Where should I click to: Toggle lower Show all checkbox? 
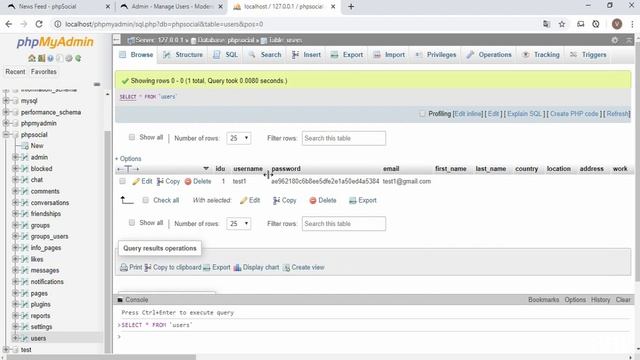[x=131, y=222]
